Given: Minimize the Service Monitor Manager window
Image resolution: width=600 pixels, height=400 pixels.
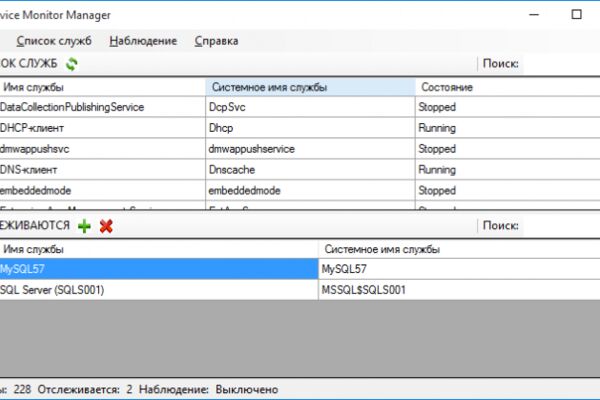Looking at the screenshot, I should (x=534, y=15).
